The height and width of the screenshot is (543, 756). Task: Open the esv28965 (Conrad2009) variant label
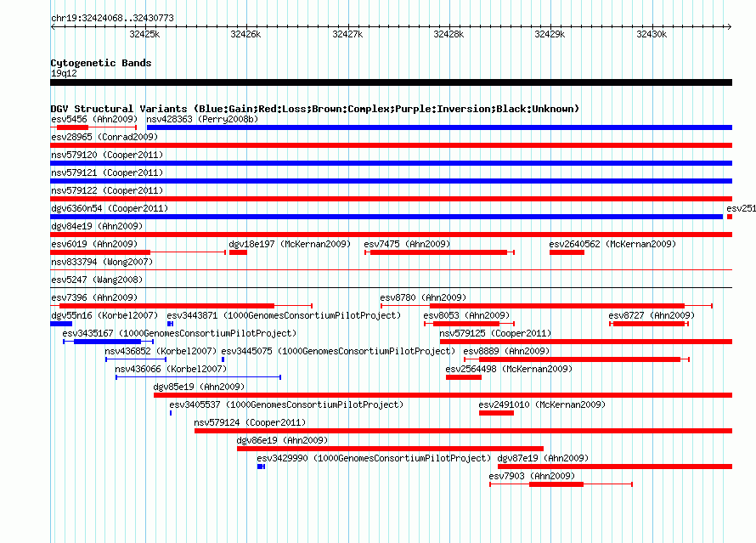click(x=104, y=137)
